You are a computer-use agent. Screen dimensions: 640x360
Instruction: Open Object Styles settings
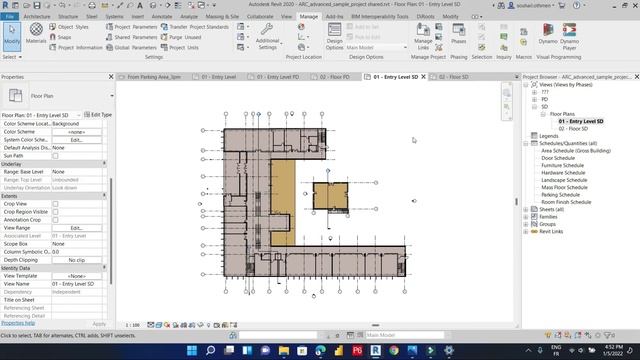(x=69, y=27)
